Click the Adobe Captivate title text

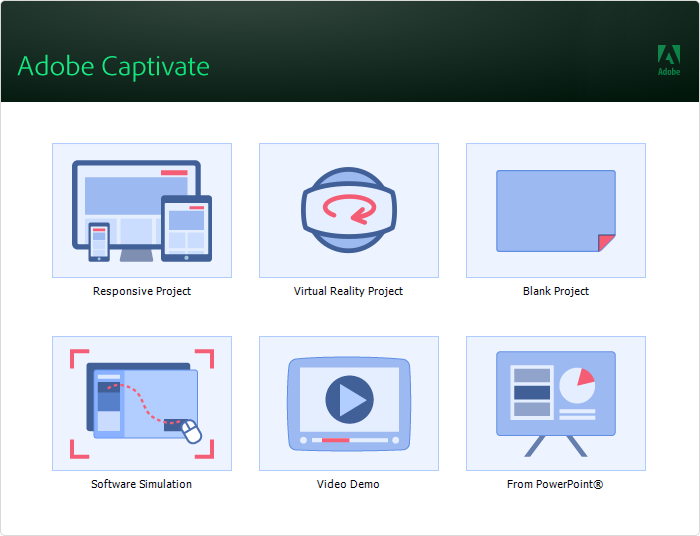113,66
